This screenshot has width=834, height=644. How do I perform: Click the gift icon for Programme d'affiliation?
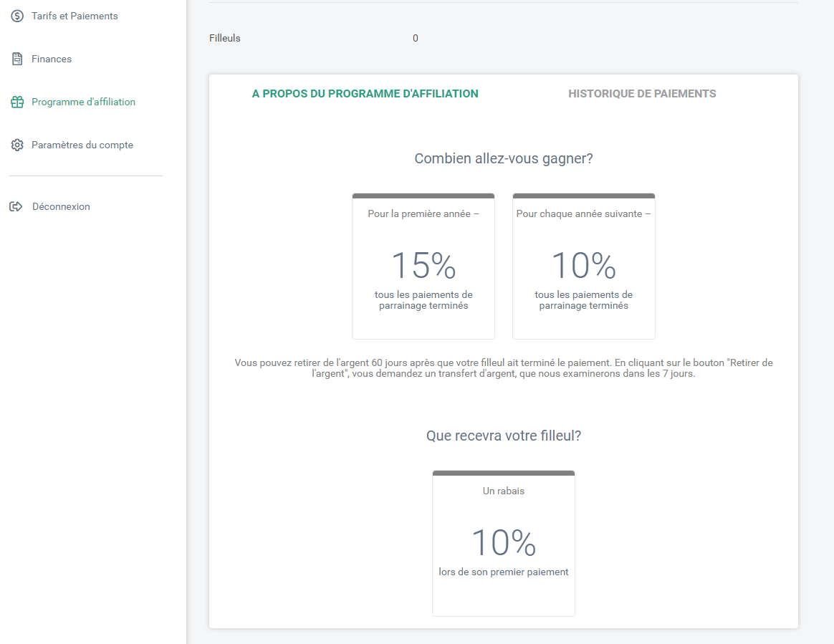[17, 102]
